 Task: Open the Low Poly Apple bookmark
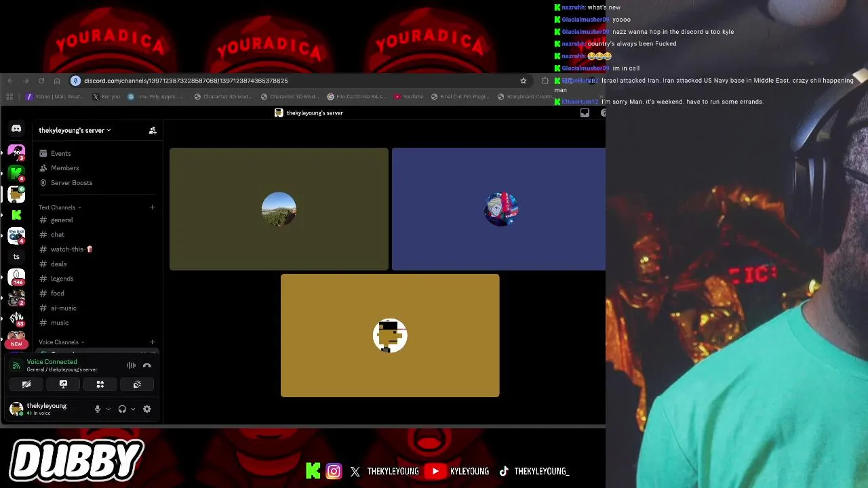156,97
